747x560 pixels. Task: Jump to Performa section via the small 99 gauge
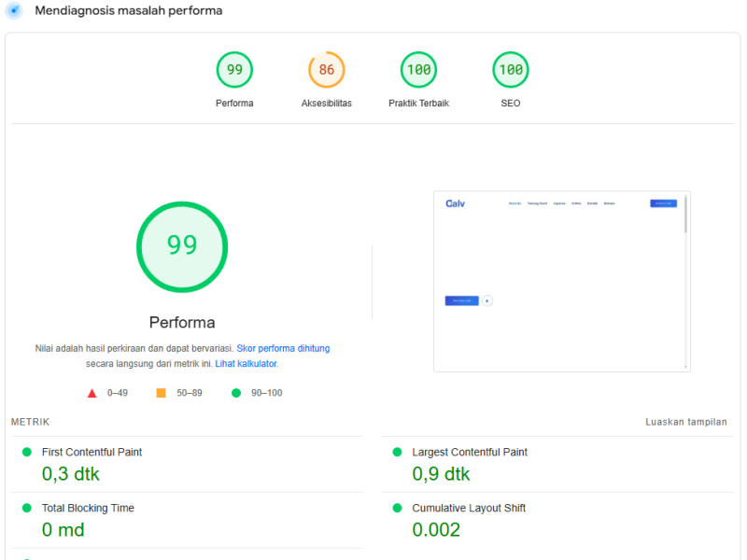(x=234, y=70)
